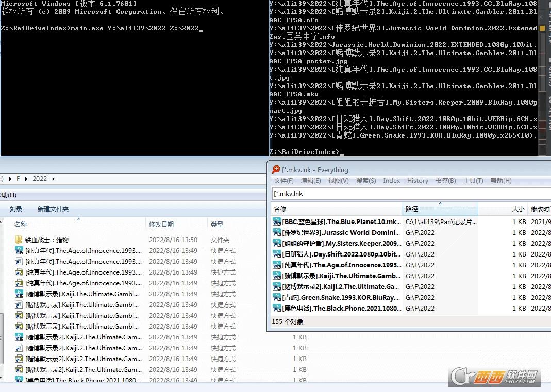
Task: Click the 文件夹 type cell in Explorer
Action: (220, 240)
